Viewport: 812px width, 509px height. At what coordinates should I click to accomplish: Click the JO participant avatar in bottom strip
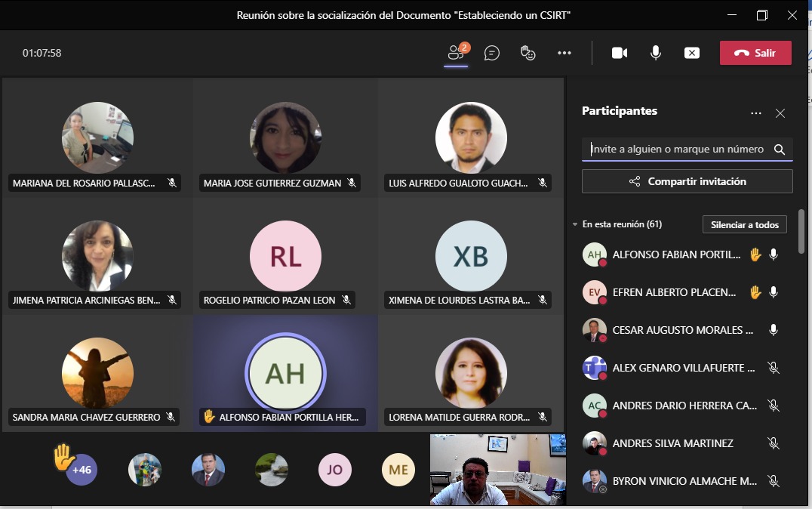coord(334,470)
